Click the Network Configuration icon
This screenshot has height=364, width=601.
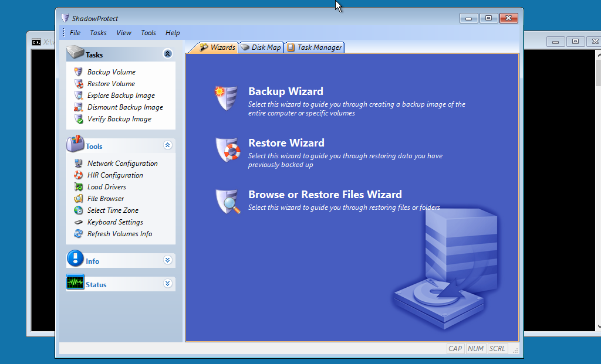[x=78, y=164]
